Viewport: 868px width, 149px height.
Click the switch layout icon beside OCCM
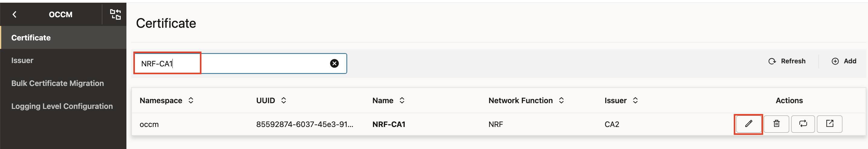115,14
